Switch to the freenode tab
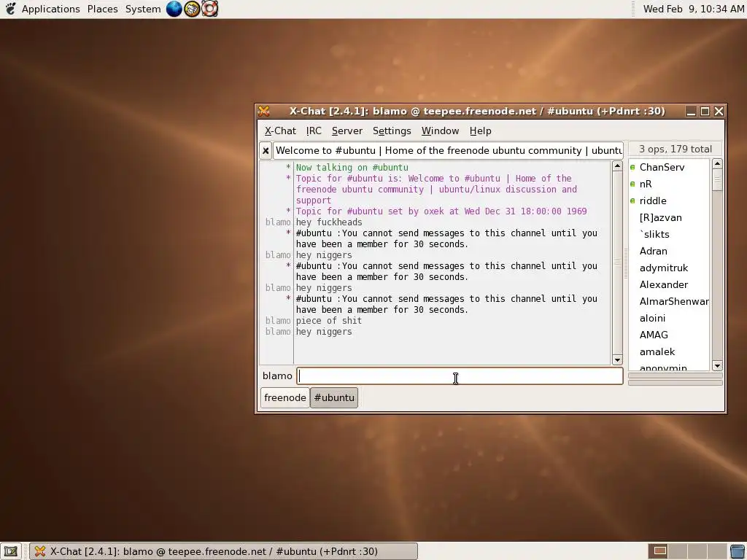The width and height of the screenshot is (747, 560). (285, 397)
